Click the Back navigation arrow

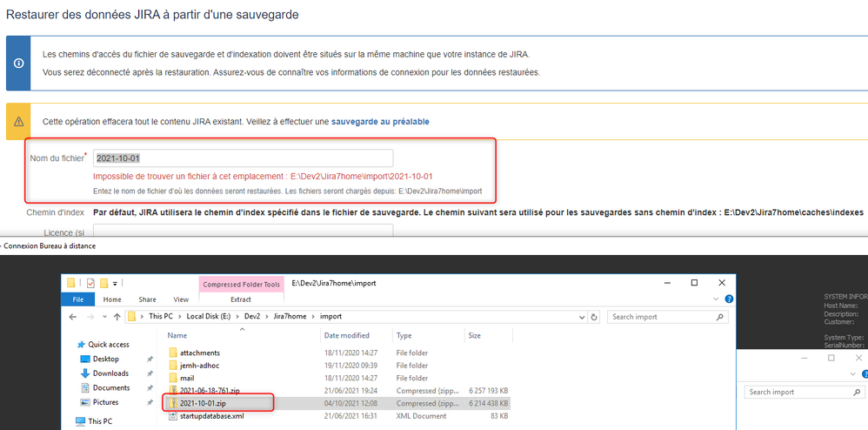pos(72,317)
